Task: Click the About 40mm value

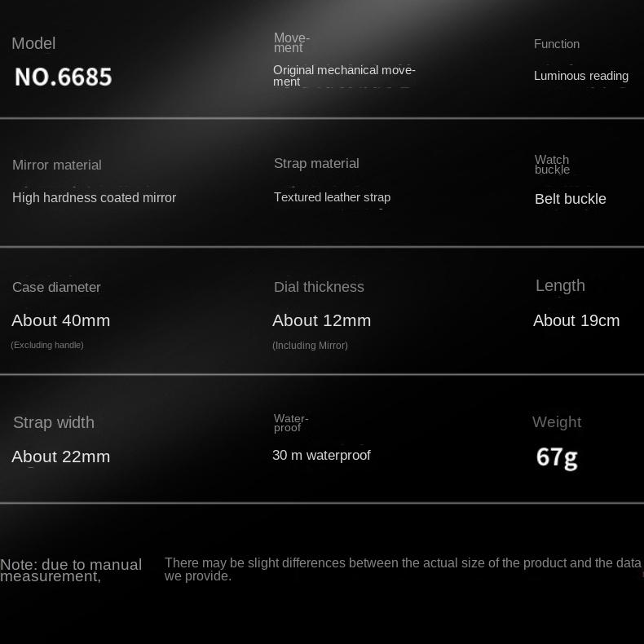Action: click(60, 320)
